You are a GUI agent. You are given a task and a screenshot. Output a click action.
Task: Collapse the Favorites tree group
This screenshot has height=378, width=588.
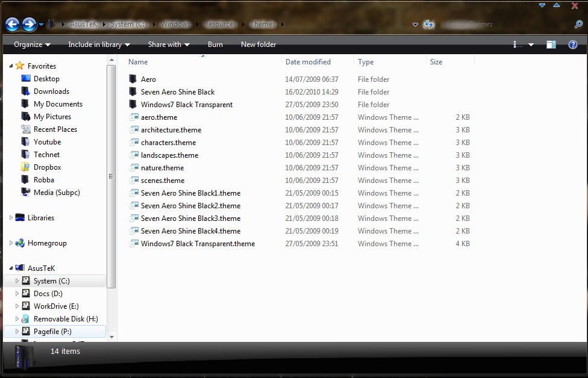click(x=11, y=66)
